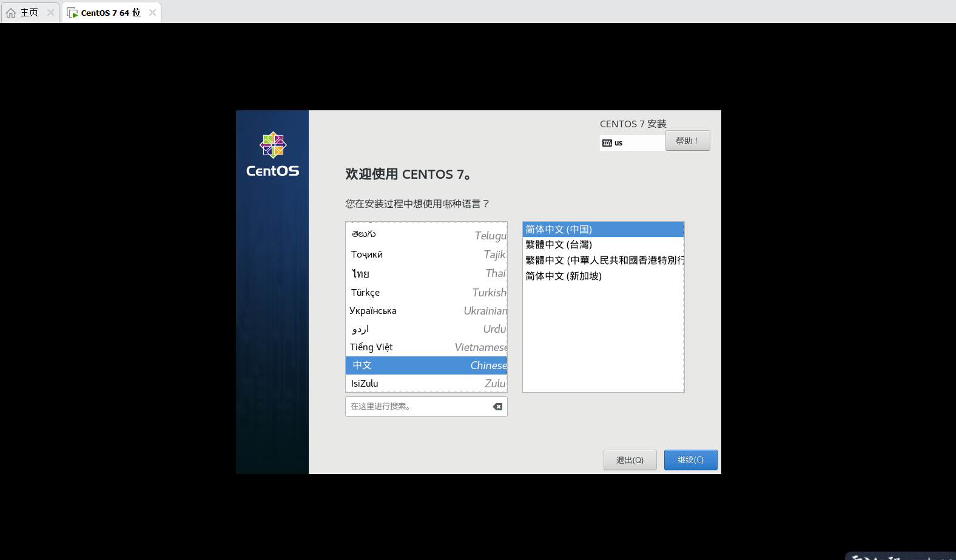Clear the search field with backspace icon
956x560 pixels.
[x=497, y=407]
